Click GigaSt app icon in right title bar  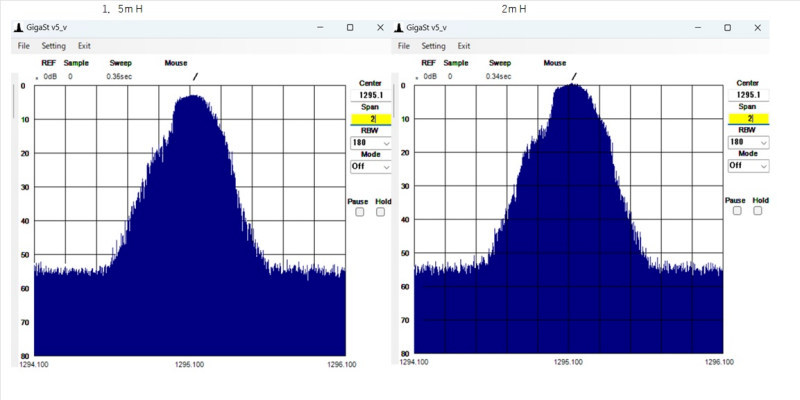point(398,28)
